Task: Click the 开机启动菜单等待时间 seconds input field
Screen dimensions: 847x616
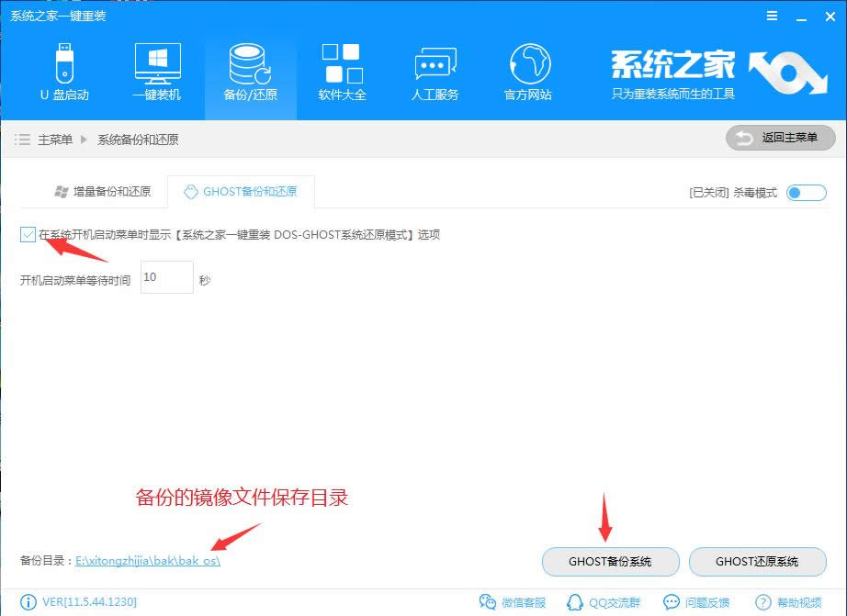Action: pyautogui.click(x=167, y=277)
